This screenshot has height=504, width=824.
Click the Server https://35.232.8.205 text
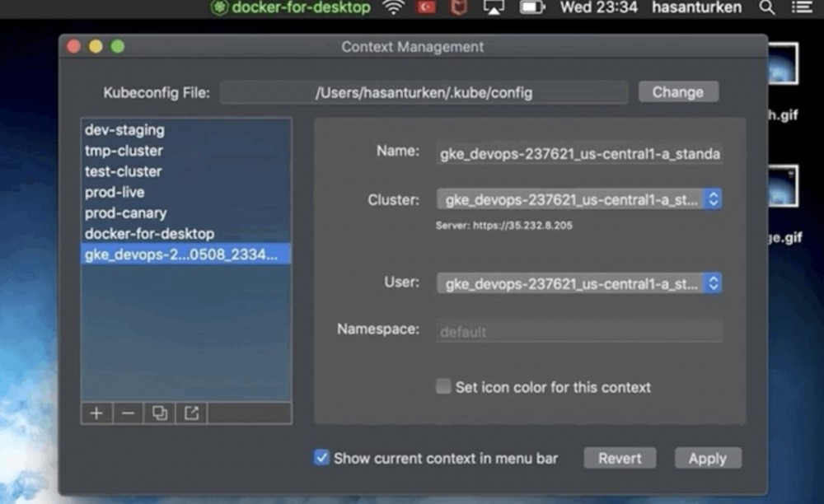pyautogui.click(x=504, y=225)
